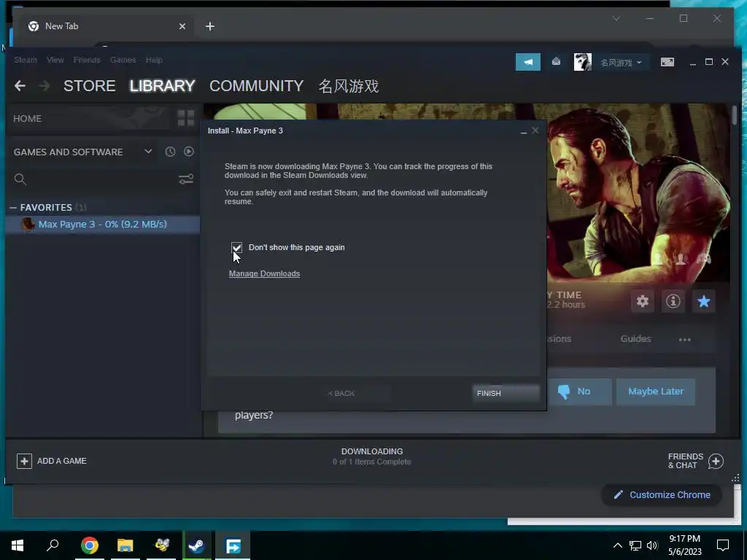The width and height of the screenshot is (747, 560).
Task: Click the Maybe Later button
Action: (x=656, y=392)
